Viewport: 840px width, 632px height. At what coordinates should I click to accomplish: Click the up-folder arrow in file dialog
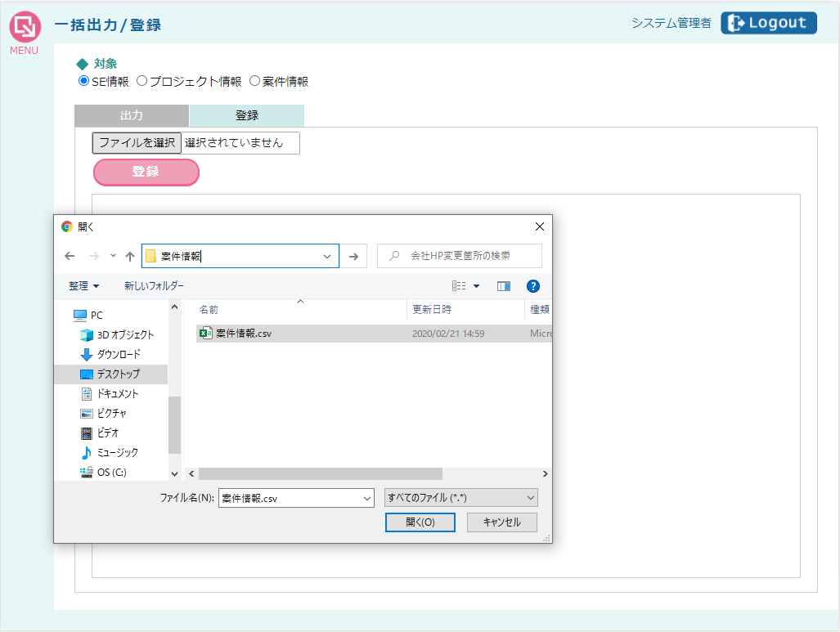pos(129,256)
